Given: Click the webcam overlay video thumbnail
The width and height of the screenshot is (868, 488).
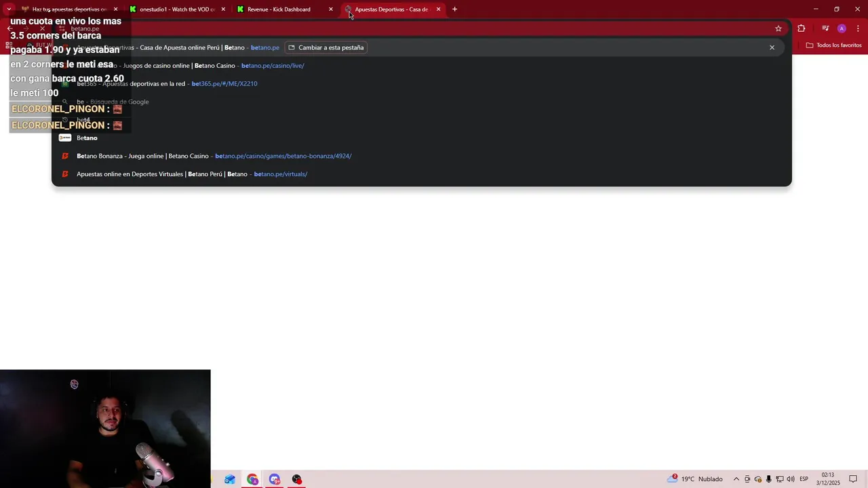Looking at the screenshot, I should [x=105, y=428].
